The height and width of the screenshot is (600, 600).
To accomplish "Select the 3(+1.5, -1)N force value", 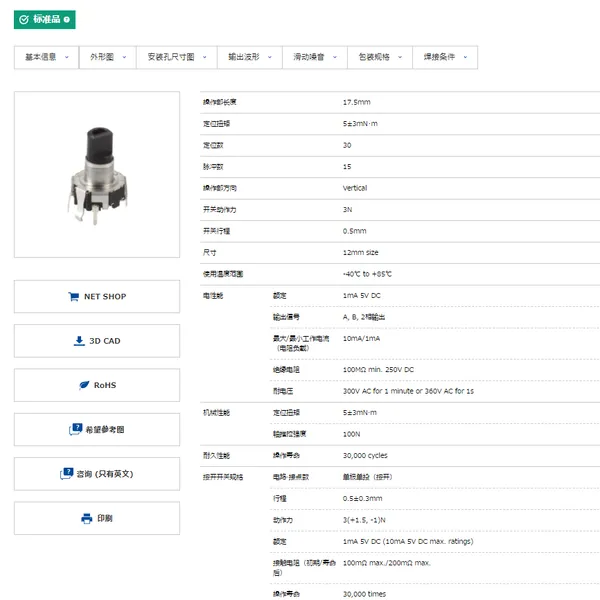I will click(x=364, y=520).
